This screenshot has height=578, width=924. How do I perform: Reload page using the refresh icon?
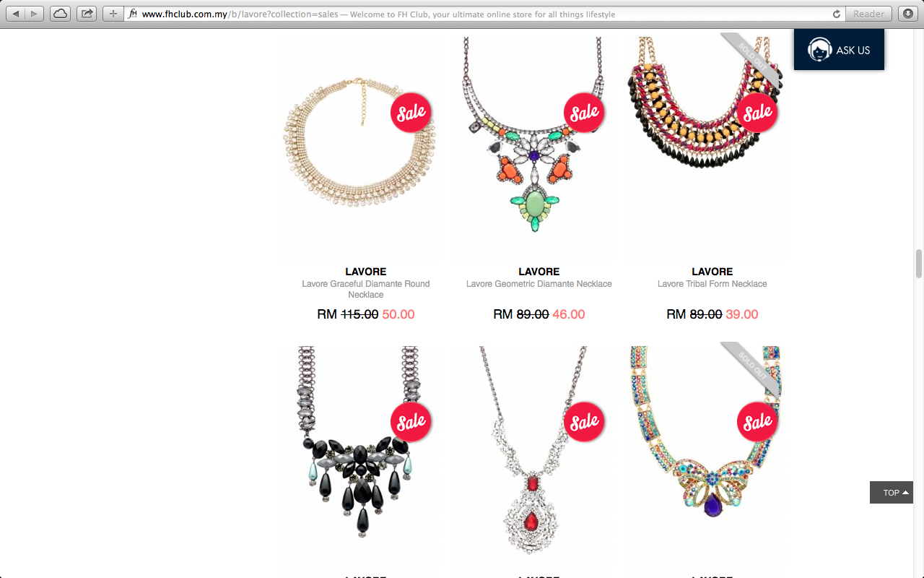click(837, 14)
